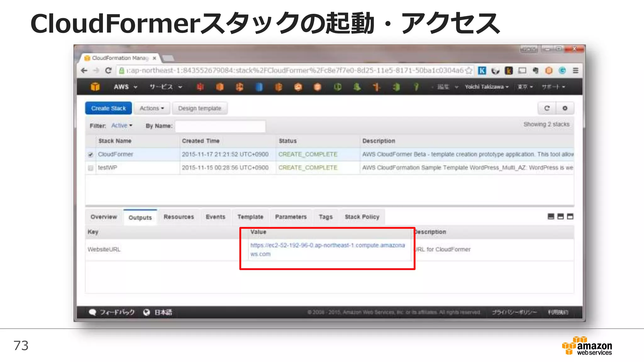Image resolution: width=644 pixels, height=362 pixels.
Task: Select the Outputs tab
Action: [140, 217]
